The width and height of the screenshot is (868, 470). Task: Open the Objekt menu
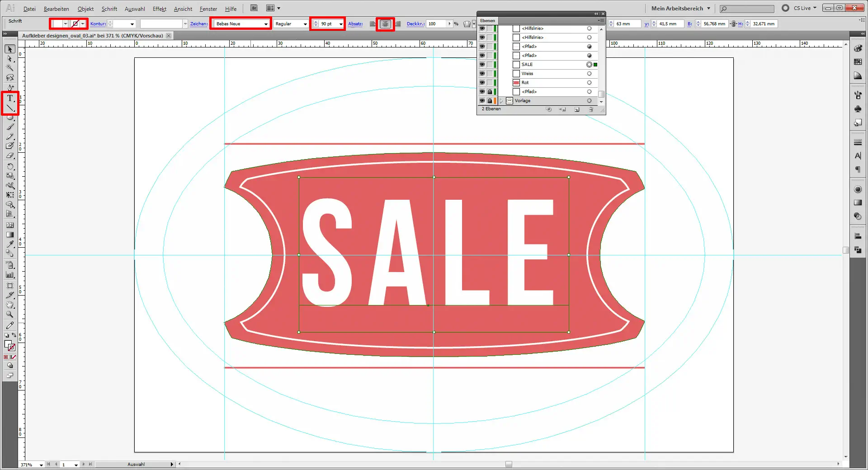click(x=85, y=9)
